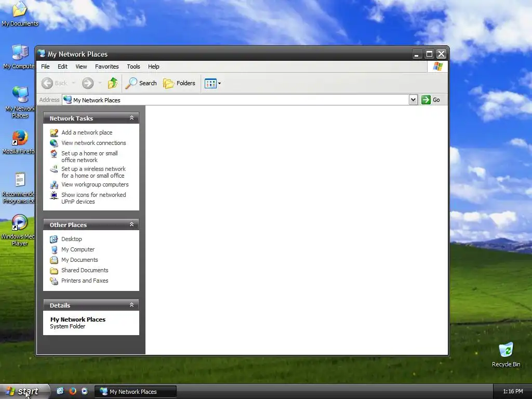Click the My Computer icon in Other Places
This screenshot has width=532, height=399.
54,250
